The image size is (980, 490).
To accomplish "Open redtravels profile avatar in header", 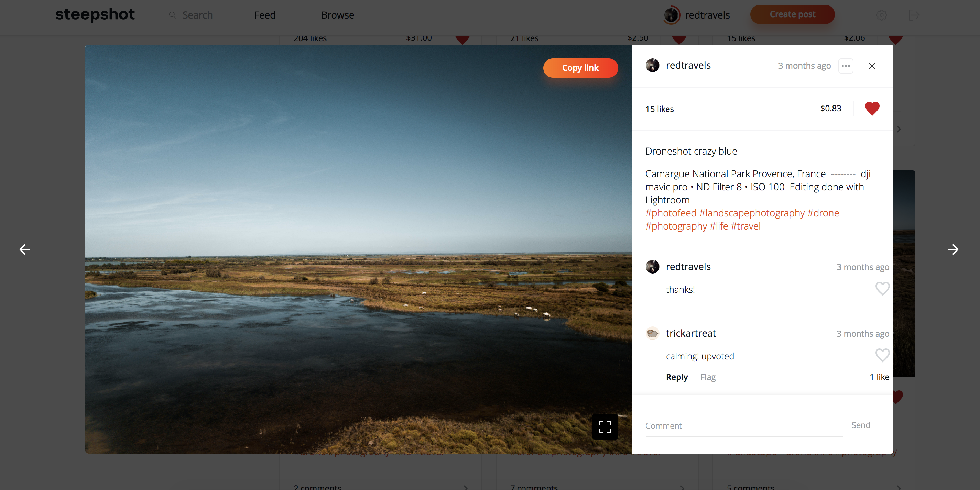I will (672, 15).
